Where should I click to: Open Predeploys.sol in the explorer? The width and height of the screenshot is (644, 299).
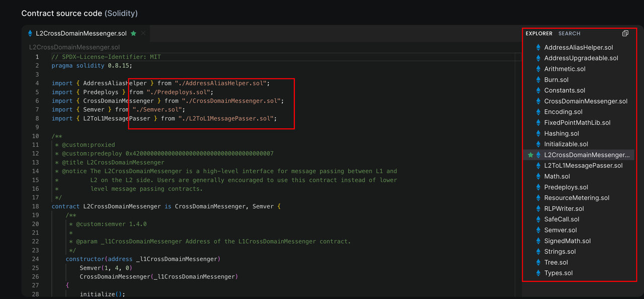566,187
